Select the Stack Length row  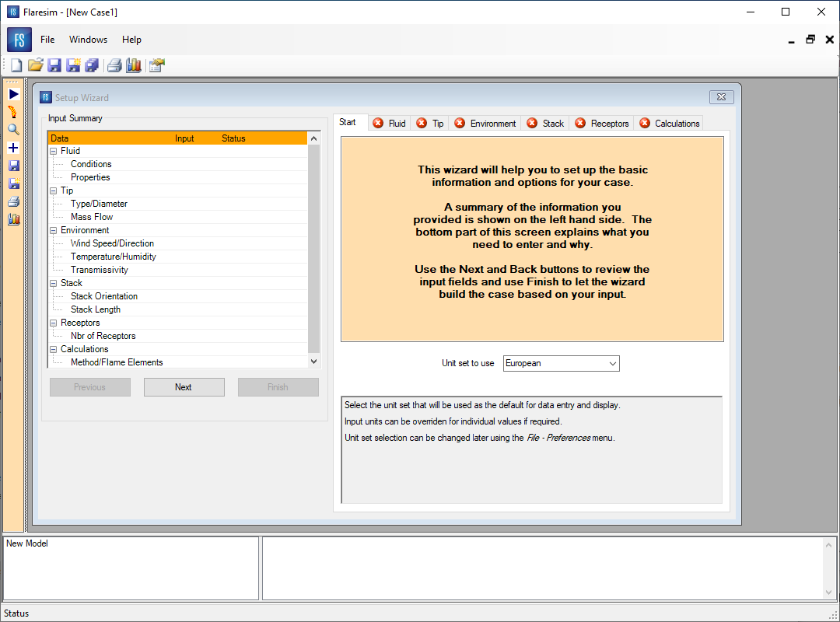178,309
